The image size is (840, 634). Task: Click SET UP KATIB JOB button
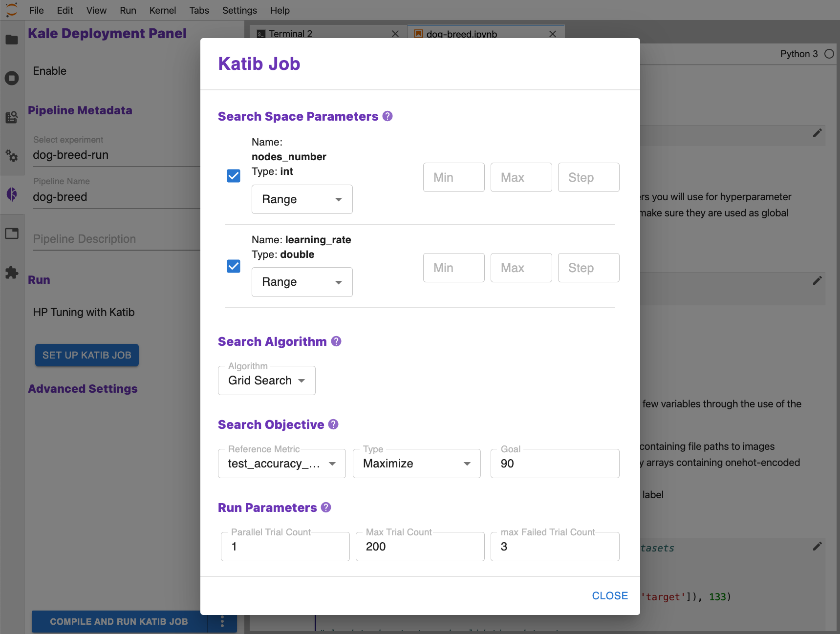tap(87, 355)
